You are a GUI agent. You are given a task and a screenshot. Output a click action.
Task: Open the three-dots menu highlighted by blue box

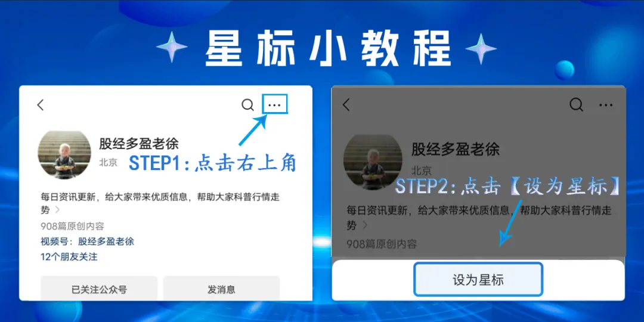[274, 105]
